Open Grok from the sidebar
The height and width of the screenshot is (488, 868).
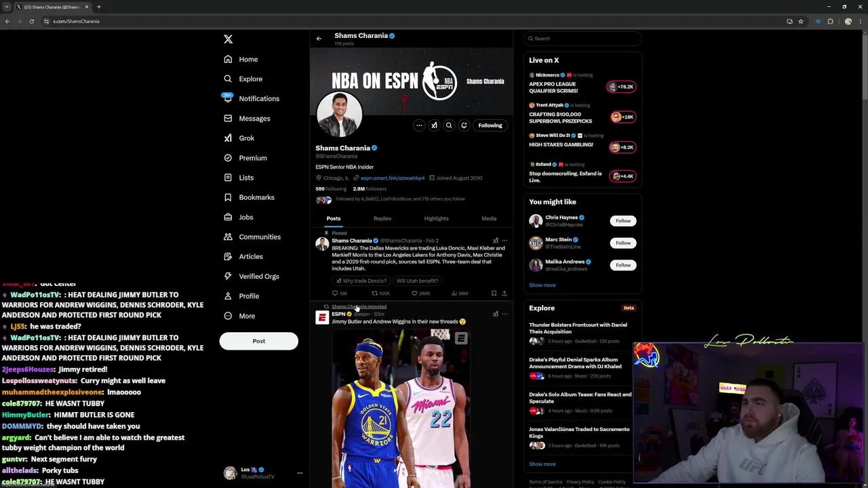coord(239,138)
